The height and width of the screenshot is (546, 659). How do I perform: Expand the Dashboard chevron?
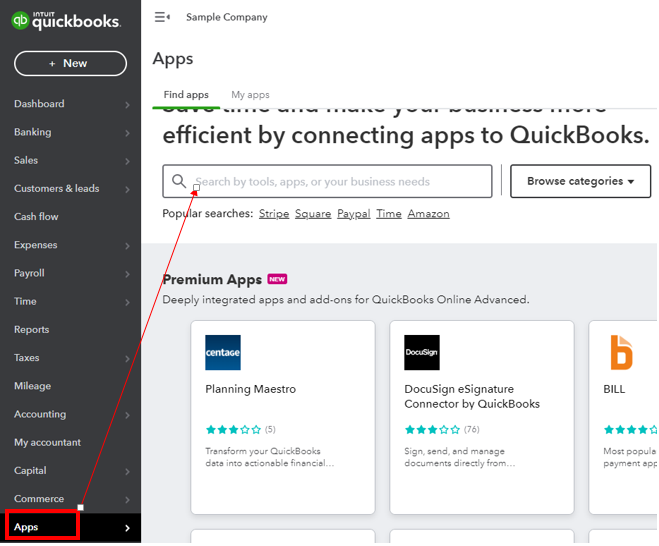click(x=127, y=105)
